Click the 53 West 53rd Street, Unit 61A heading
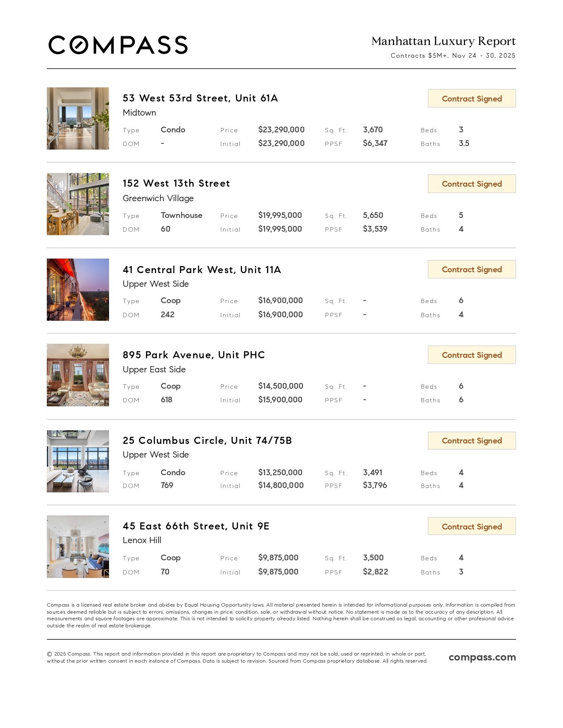This screenshot has height=728, width=563. 200,98
